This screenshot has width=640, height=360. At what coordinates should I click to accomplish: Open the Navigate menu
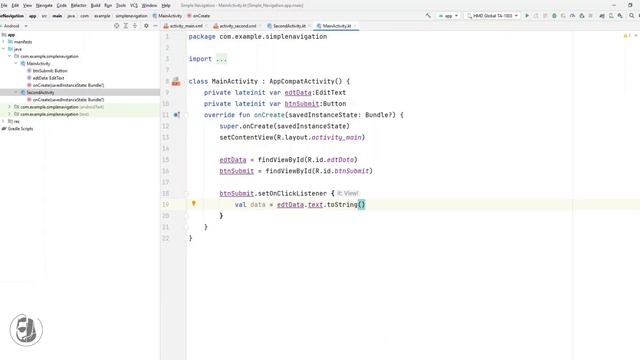pos(44,5)
